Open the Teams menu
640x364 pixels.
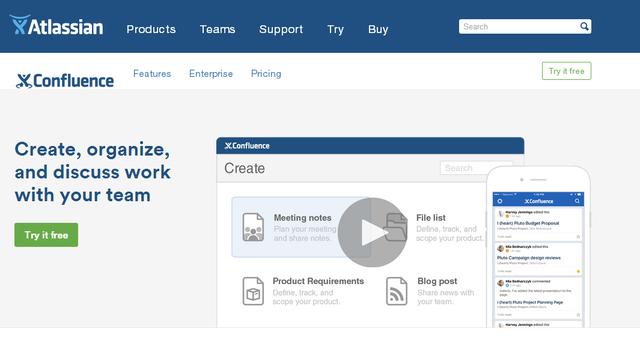(x=217, y=29)
